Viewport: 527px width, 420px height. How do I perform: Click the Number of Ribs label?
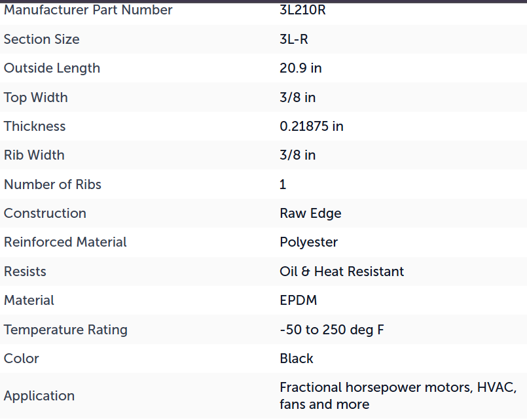(52, 184)
